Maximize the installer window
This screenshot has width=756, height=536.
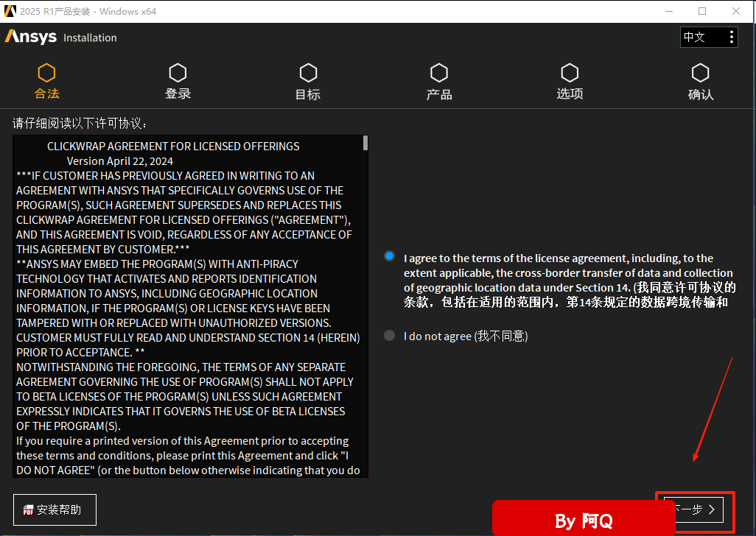[702, 11]
